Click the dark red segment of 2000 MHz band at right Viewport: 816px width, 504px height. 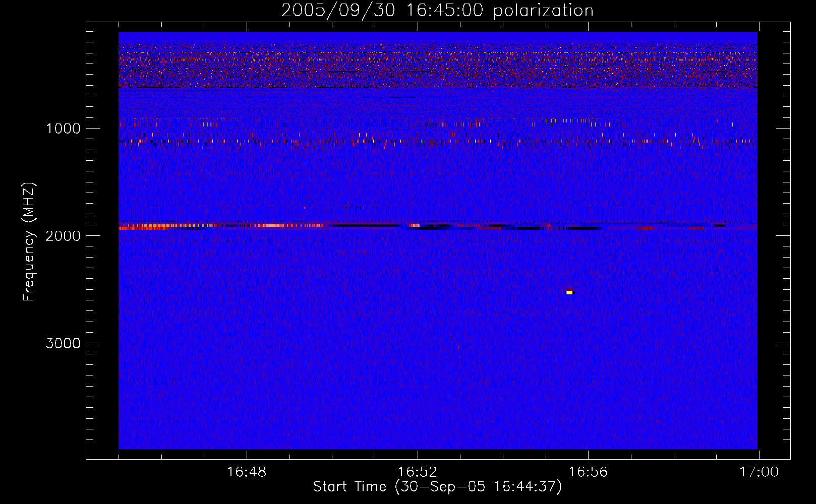coord(646,228)
